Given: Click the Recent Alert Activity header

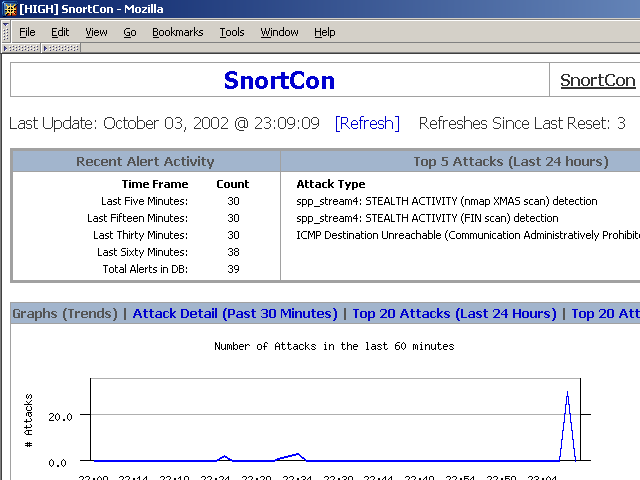Looking at the screenshot, I should tap(145, 162).
